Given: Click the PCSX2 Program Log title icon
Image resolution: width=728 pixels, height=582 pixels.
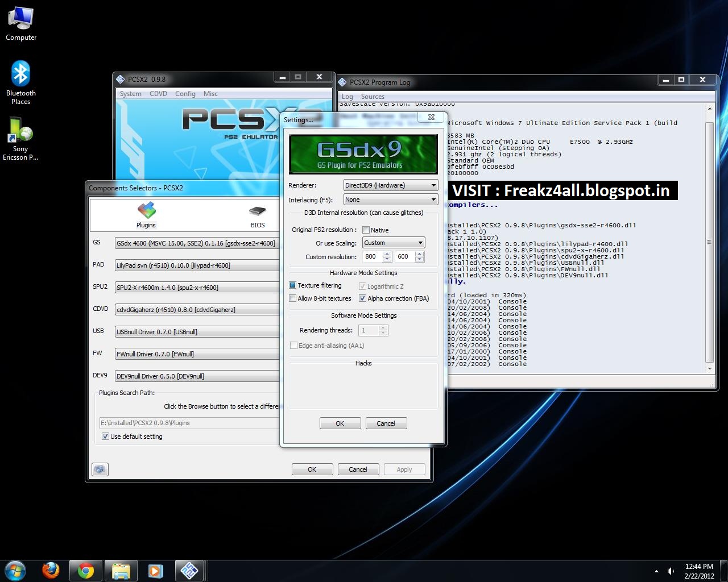Looking at the screenshot, I should pyautogui.click(x=342, y=82).
